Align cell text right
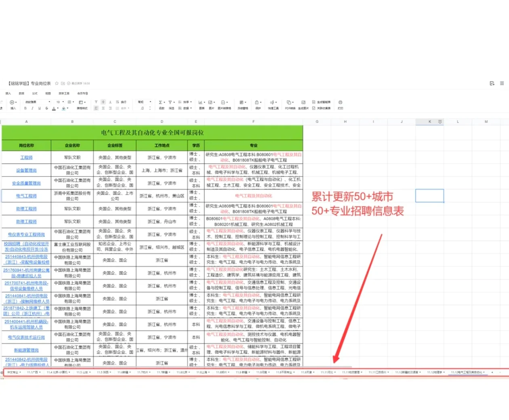Screen dimensions: 509x420 (x=110, y=108)
